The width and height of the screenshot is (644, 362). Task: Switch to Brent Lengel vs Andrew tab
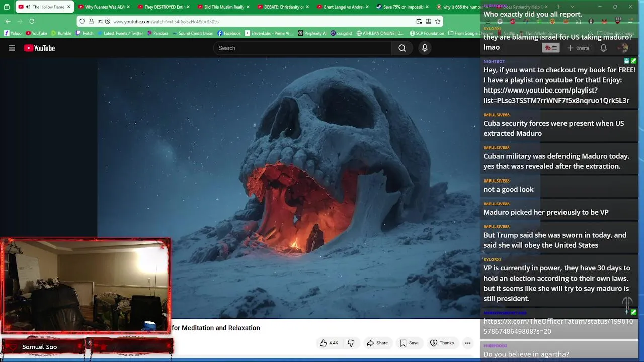coord(344,7)
